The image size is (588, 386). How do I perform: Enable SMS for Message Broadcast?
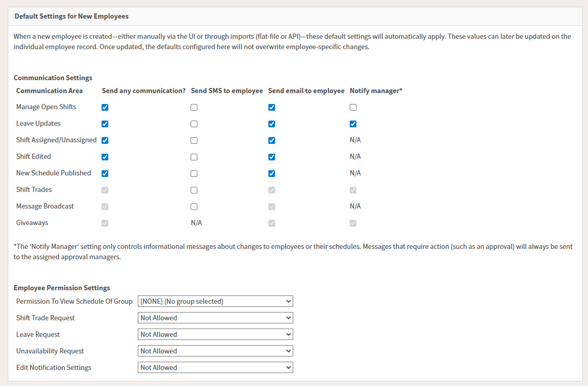point(194,207)
